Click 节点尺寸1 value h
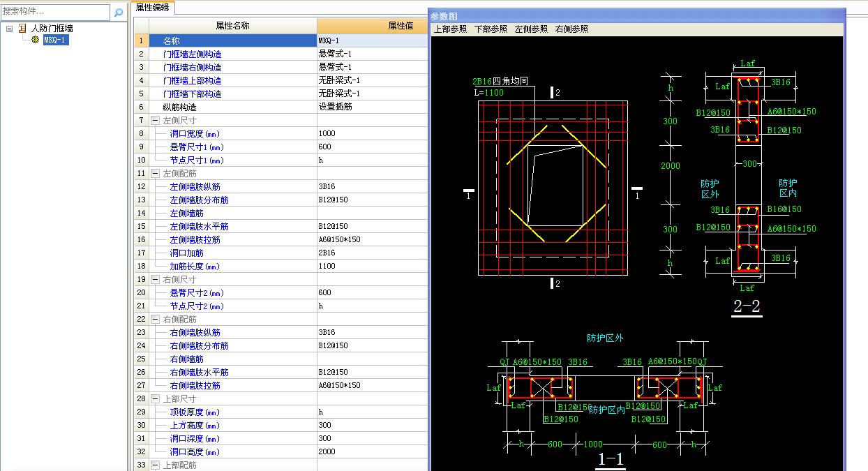The image size is (868, 471). click(x=373, y=160)
